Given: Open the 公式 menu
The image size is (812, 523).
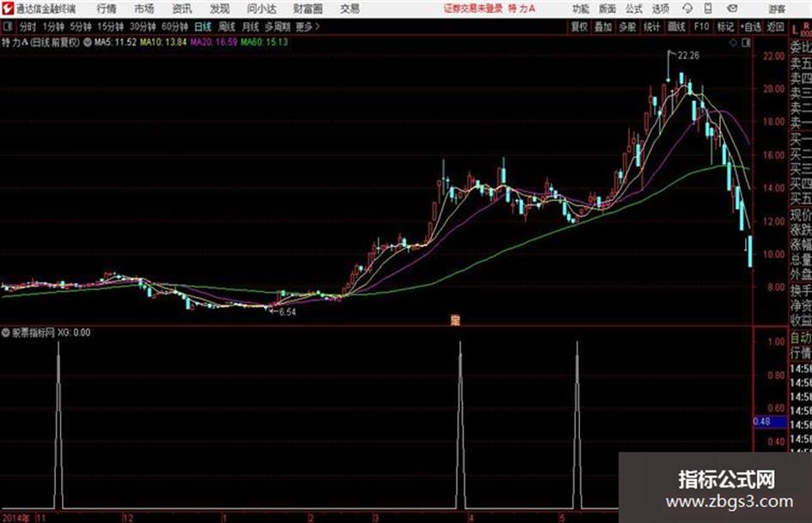Looking at the screenshot, I should (x=634, y=9).
